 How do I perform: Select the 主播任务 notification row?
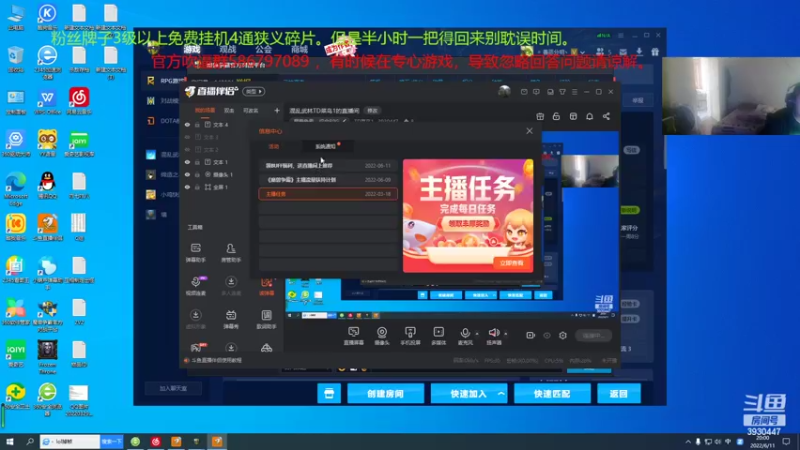point(328,194)
